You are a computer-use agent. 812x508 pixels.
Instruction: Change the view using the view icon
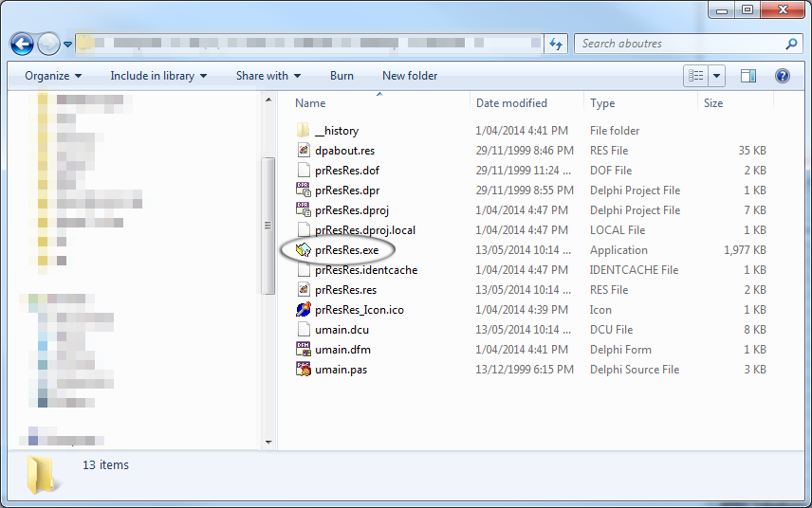696,76
